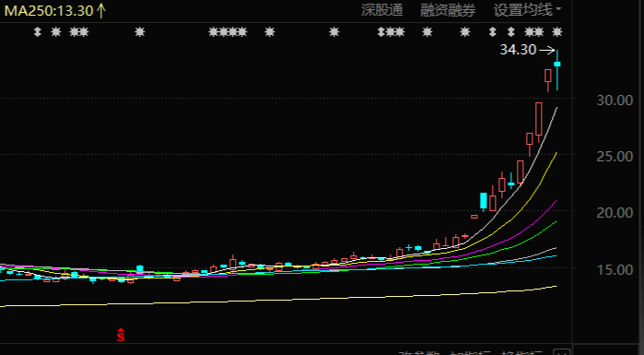Viewport: 644px width, 355px height.
Task: Open the 融资融券 tab
Action: coord(448,10)
